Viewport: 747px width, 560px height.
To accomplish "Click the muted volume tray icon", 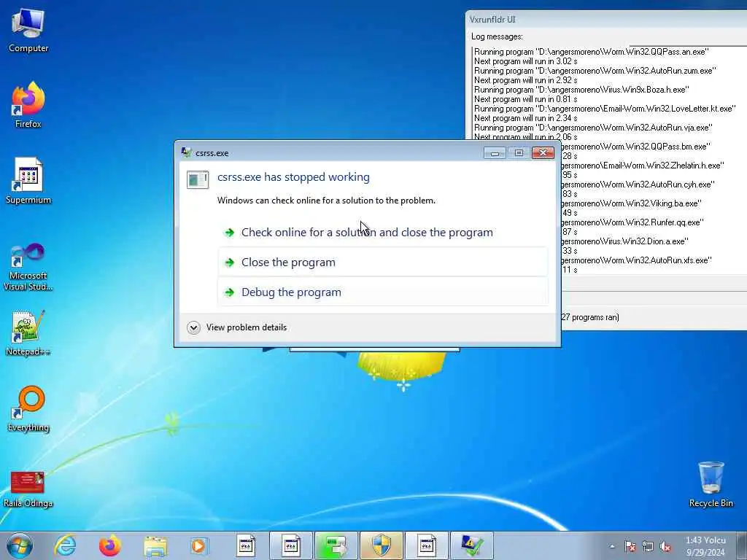I will 665,546.
